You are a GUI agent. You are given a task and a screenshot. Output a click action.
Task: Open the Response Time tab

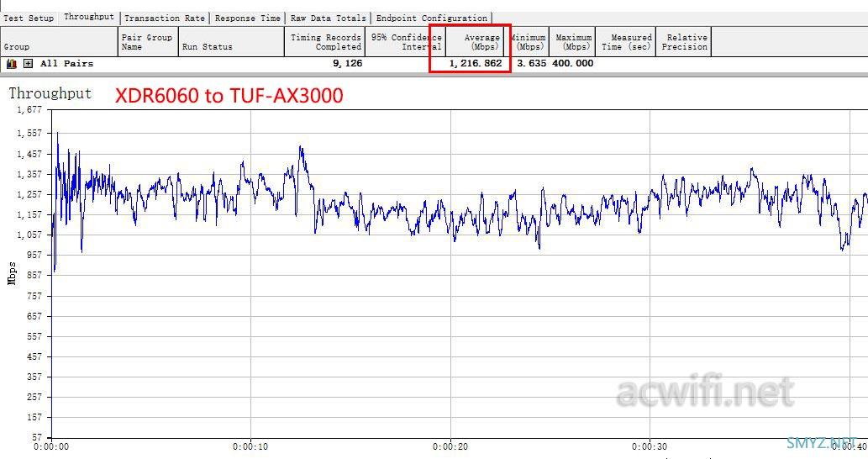247,18
